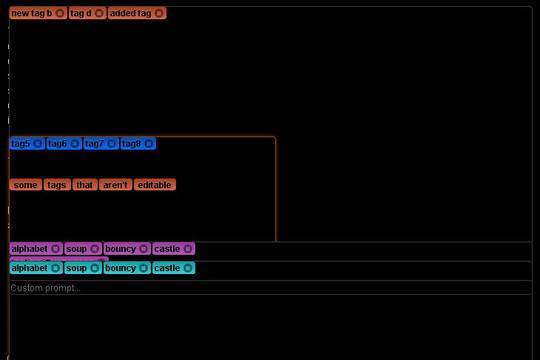
Task: Delete the purple 'soup' tag
Action: (94, 249)
